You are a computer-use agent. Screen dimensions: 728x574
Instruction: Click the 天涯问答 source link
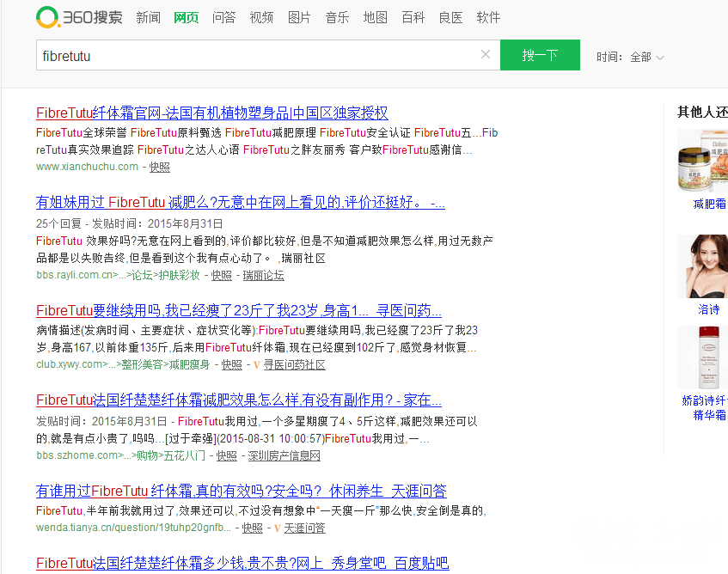coord(304,528)
